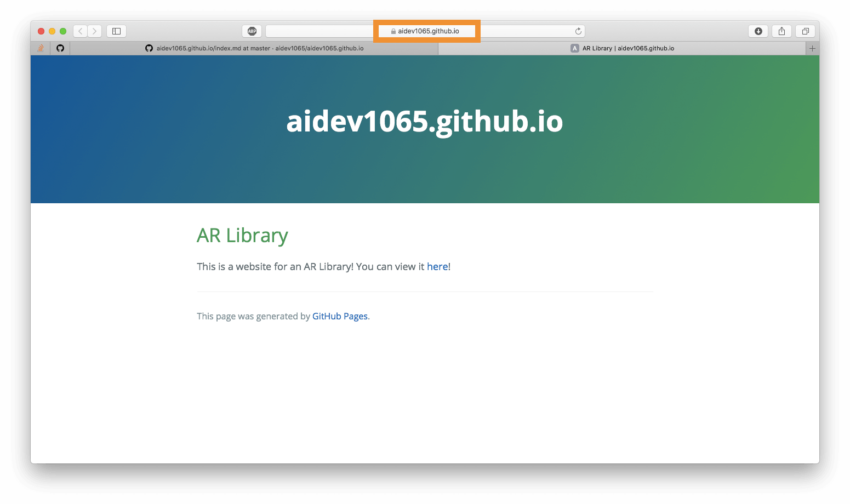Toggle the Safari sidebar
The width and height of the screenshot is (850, 504).
click(x=116, y=31)
